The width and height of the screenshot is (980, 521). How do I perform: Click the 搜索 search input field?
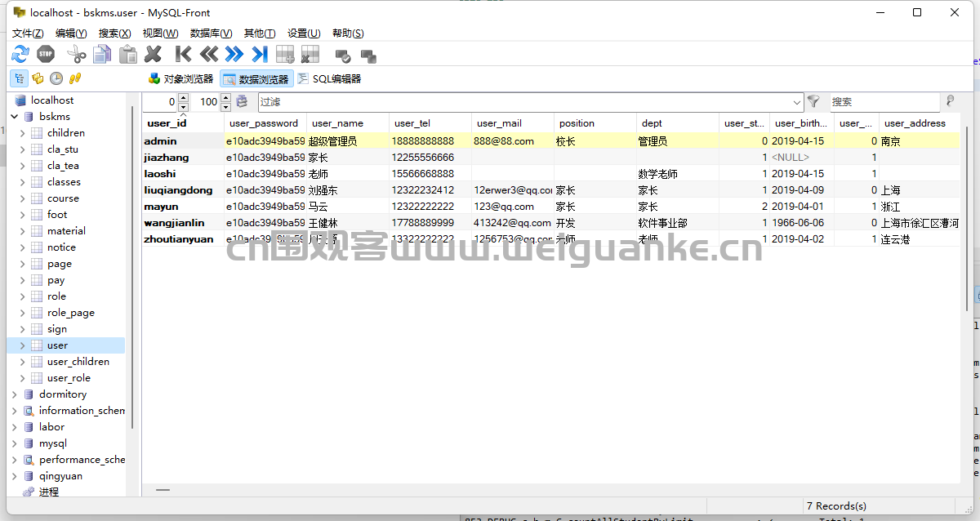(x=884, y=102)
